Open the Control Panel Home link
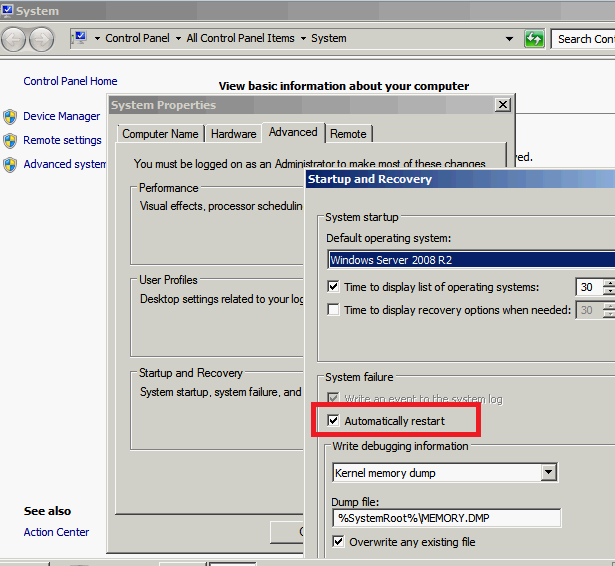615x566 pixels. tap(70, 81)
